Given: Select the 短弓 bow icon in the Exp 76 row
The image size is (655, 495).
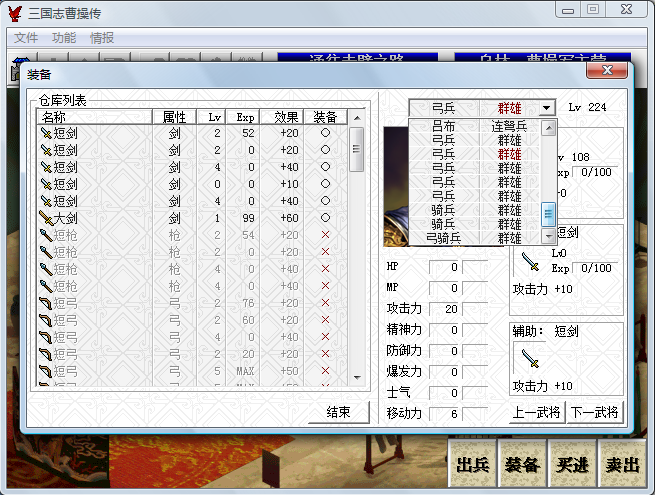Looking at the screenshot, I should point(45,302).
